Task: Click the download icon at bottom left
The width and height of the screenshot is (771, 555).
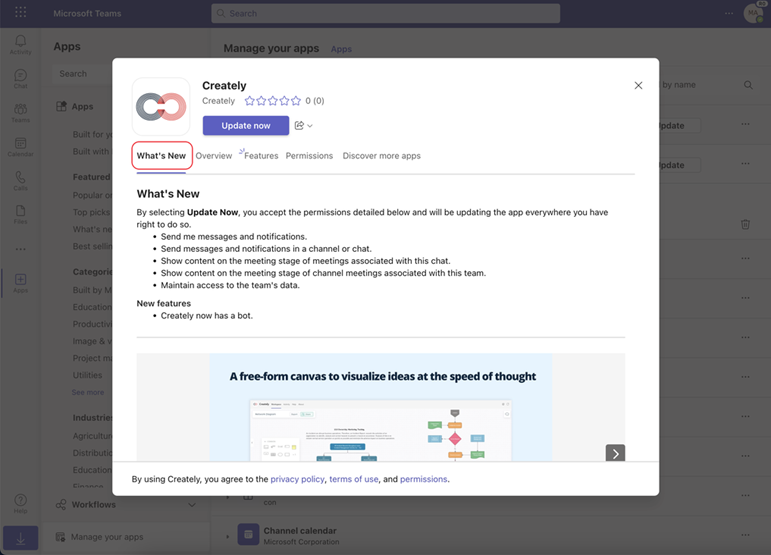Action: click(x=20, y=538)
